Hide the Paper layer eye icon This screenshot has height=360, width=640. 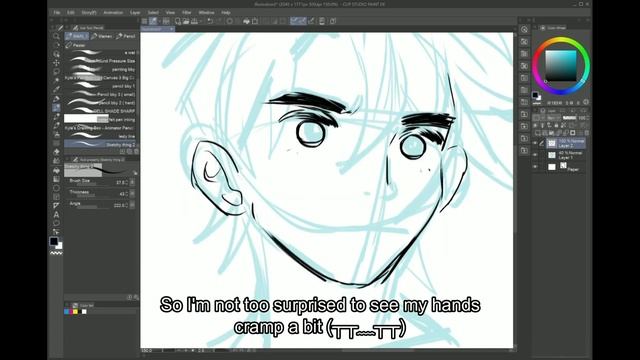(x=535, y=167)
